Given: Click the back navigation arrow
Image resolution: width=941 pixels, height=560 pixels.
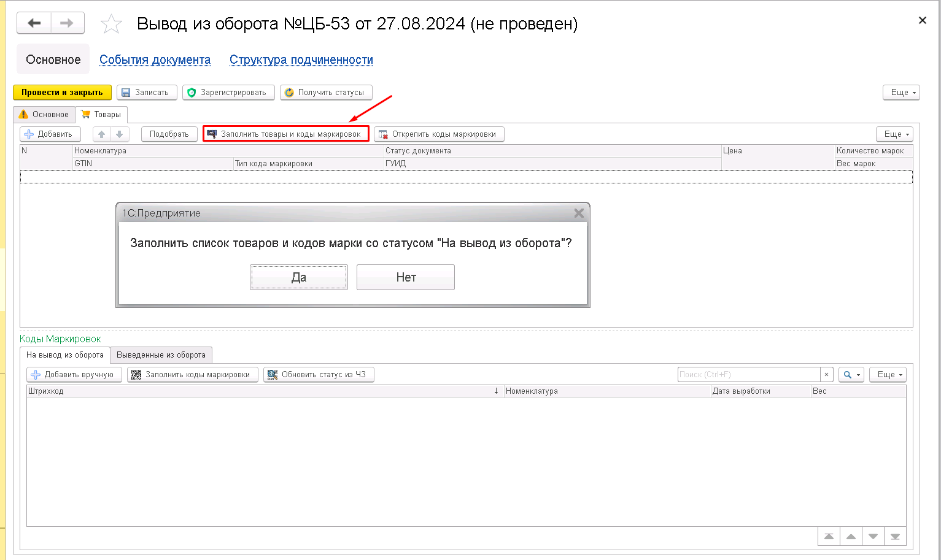Looking at the screenshot, I should pyautogui.click(x=34, y=23).
